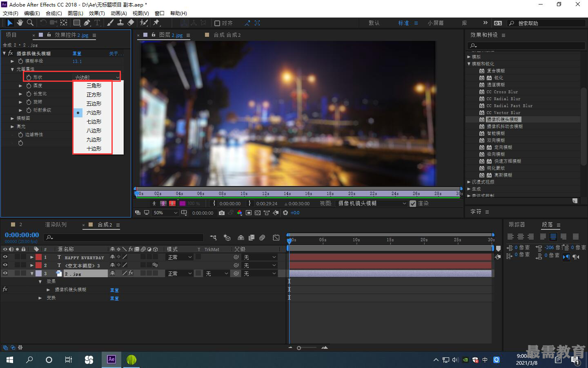Open the composition mini-flowchart icon
The height and width of the screenshot is (368, 588).
[x=213, y=238]
